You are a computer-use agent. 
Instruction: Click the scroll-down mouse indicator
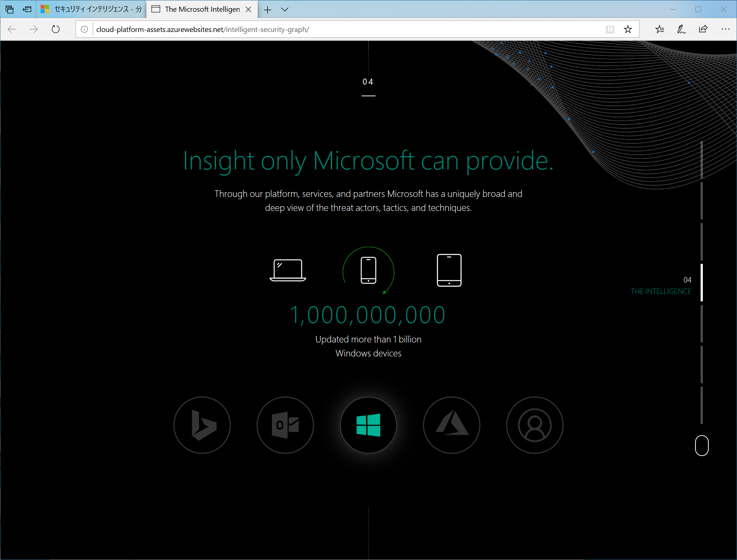coord(702,445)
